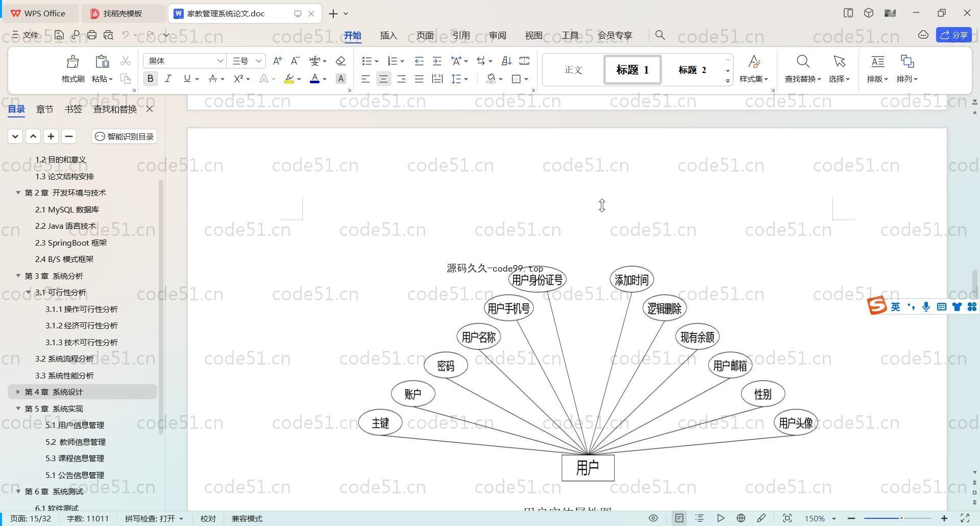
Task: Click the Superscript X² icon
Action: coord(239,79)
